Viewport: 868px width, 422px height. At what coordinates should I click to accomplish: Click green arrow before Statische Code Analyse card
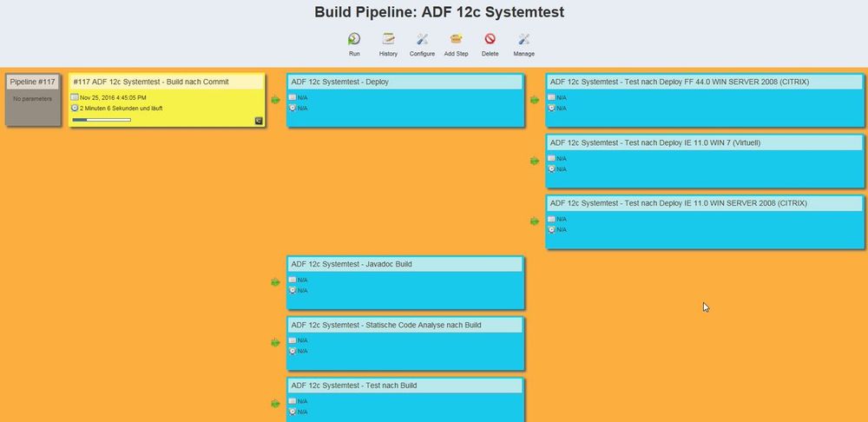(x=276, y=343)
